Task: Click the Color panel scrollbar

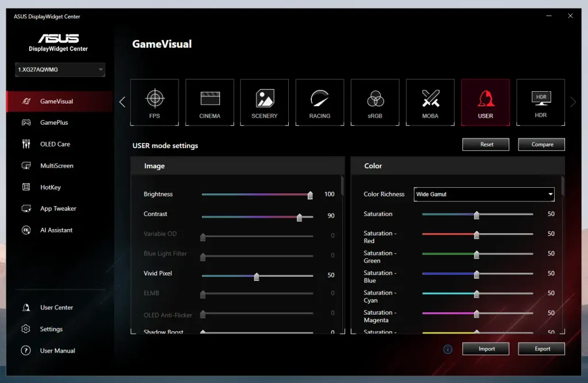Action: click(x=563, y=186)
